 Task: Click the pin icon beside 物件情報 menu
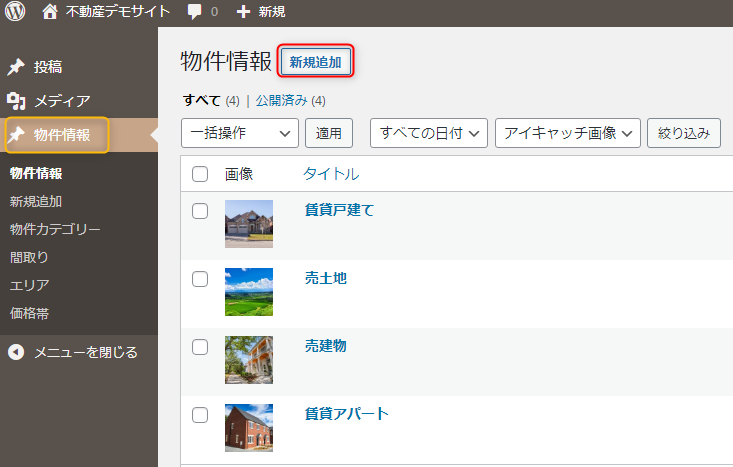tap(17, 134)
